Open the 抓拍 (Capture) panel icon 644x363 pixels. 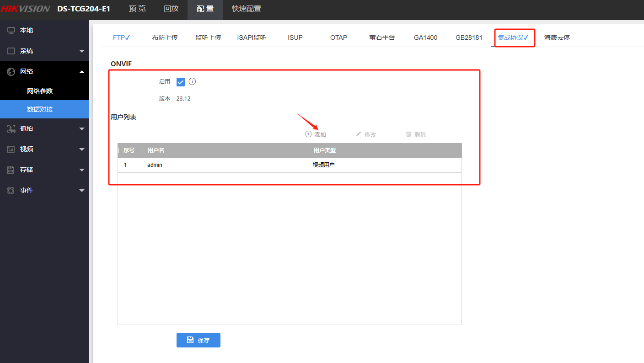(x=11, y=128)
